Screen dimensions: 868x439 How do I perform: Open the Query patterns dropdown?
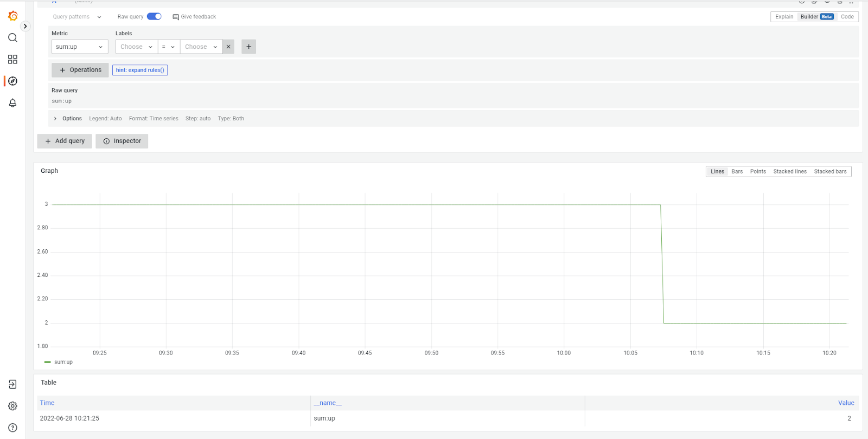[x=77, y=17]
